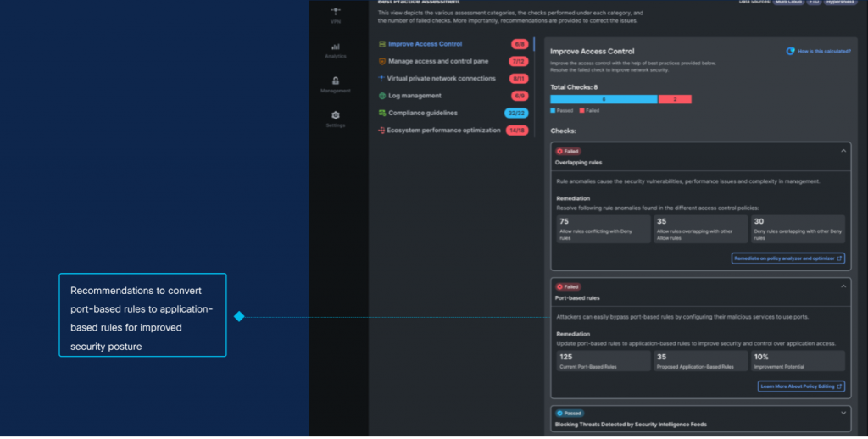Expand the Blocking Threats Detected check
Image resolution: width=868 pixels, height=439 pixels.
pyautogui.click(x=843, y=413)
